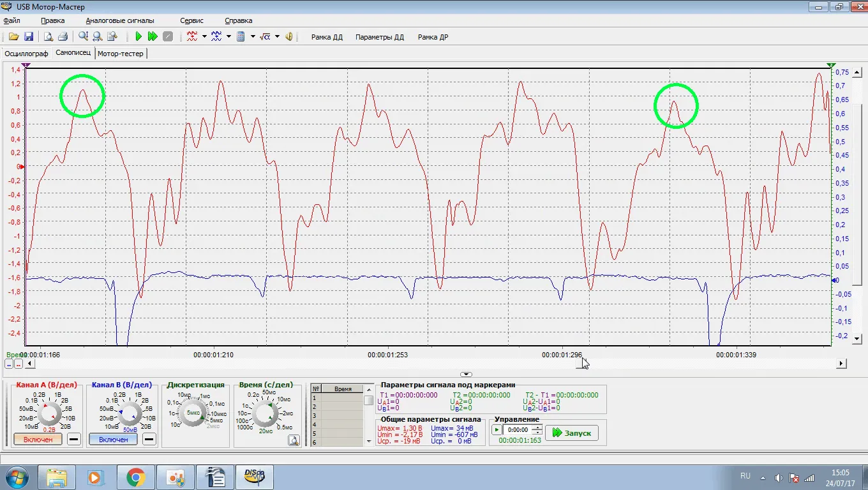Click the minus button beside Канал A Включен
The width and height of the screenshot is (868, 490).
pyautogui.click(x=74, y=440)
